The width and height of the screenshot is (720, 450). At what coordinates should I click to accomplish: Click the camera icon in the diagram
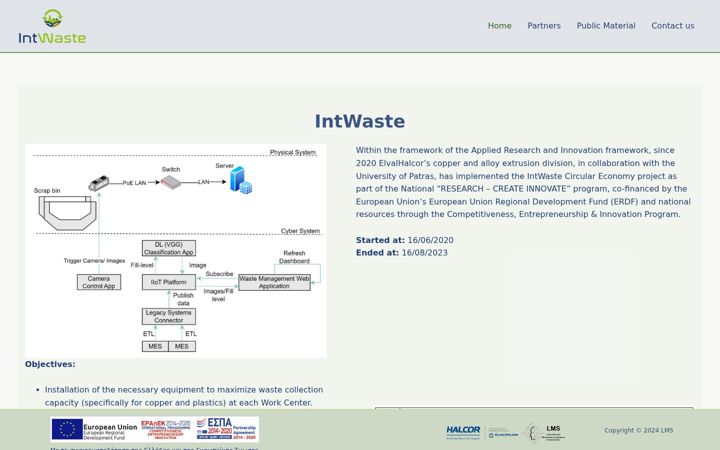tap(98, 183)
